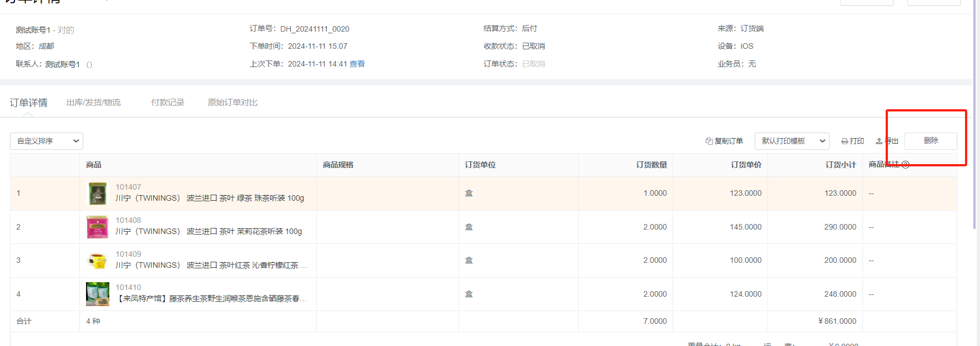Click the unit 盒 for item 101407
The height and width of the screenshot is (346, 980).
469,193
